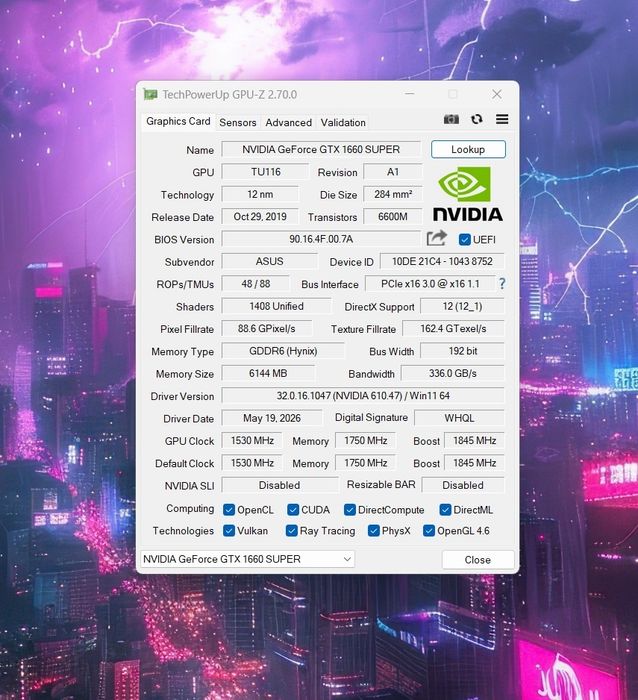Toggle the OpenGL 4.6 checkbox
The image size is (638, 700).
coord(429,531)
